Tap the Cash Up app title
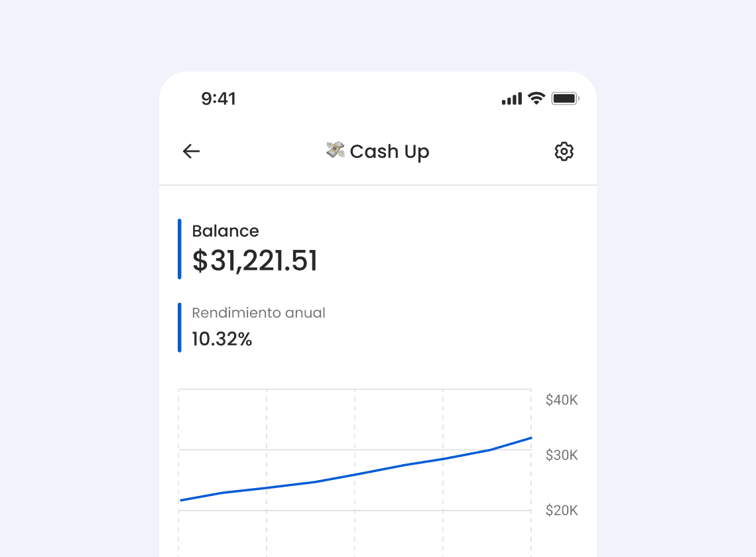 [x=390, y=151]
